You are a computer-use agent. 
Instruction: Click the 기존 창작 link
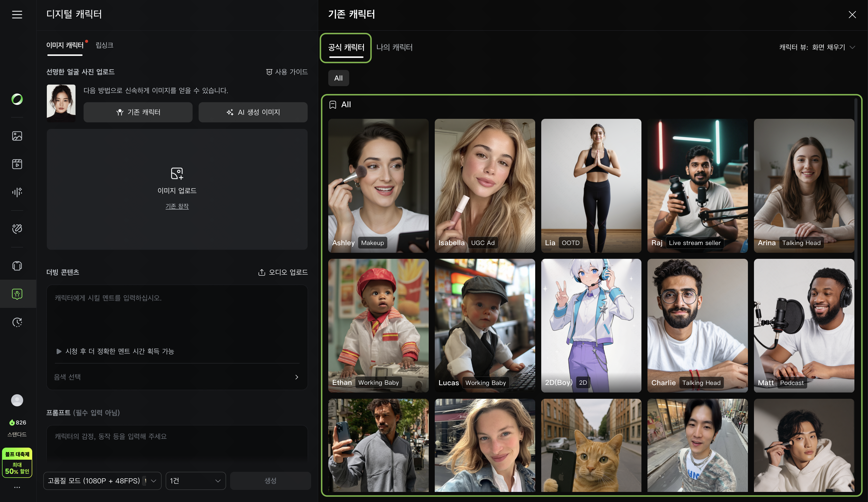177,206
